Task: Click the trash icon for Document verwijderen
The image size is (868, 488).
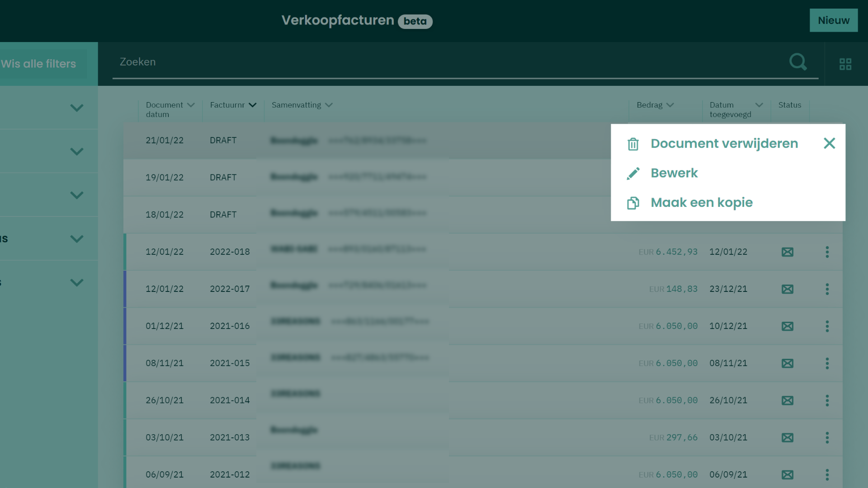Action: [633, 144]
